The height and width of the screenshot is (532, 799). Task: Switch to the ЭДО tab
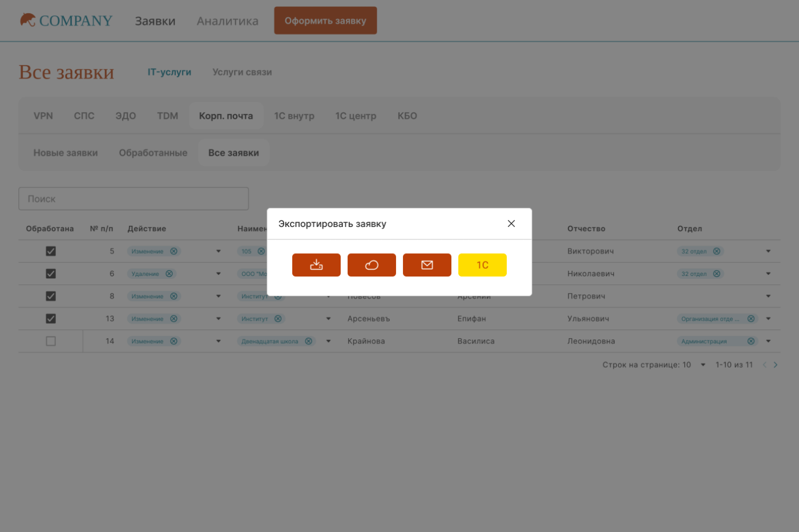tap(126, 116)
